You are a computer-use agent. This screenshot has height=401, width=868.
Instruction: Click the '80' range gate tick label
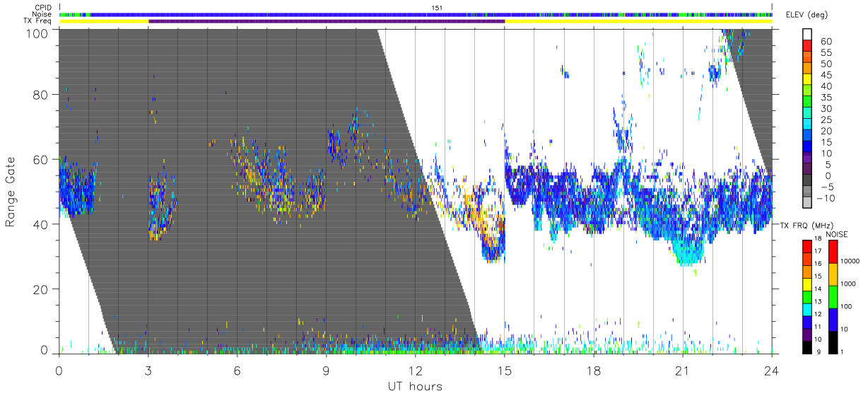click(41, 95)
